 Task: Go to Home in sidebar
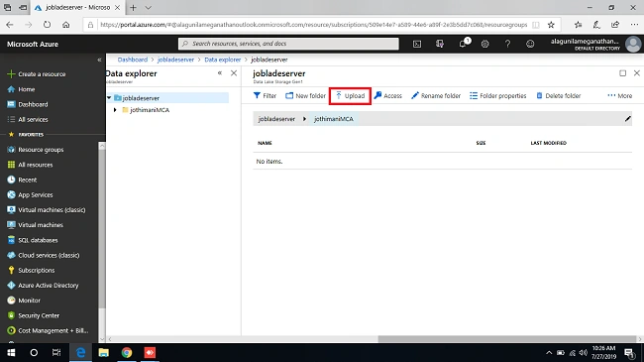point(22,89)
